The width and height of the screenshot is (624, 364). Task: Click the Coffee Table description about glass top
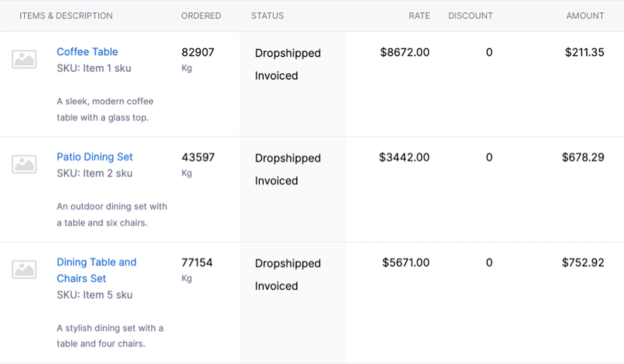point(105,110)
